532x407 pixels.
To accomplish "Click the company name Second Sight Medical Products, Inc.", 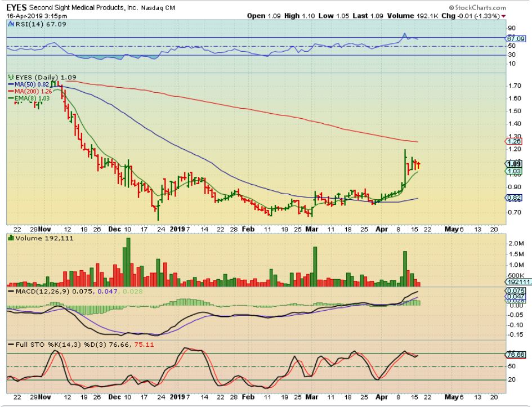I will point(83,7).
